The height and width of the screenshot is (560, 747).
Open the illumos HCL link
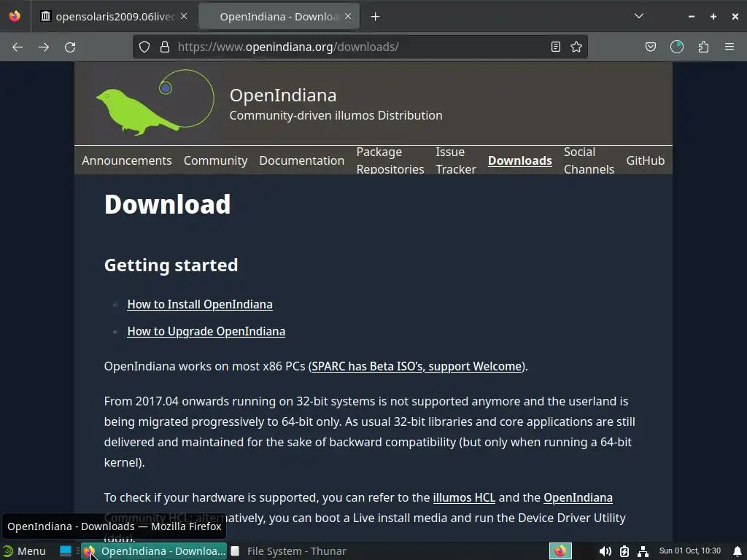(x=464, y=497)
